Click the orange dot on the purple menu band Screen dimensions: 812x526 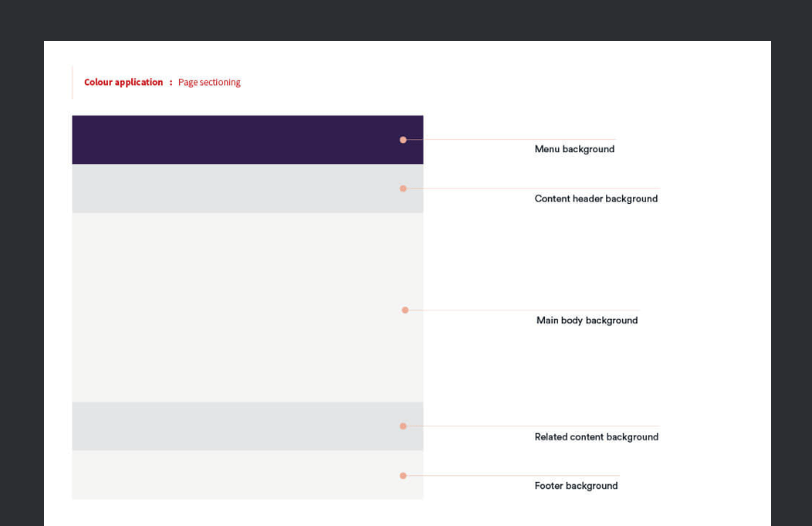(403, 140)
